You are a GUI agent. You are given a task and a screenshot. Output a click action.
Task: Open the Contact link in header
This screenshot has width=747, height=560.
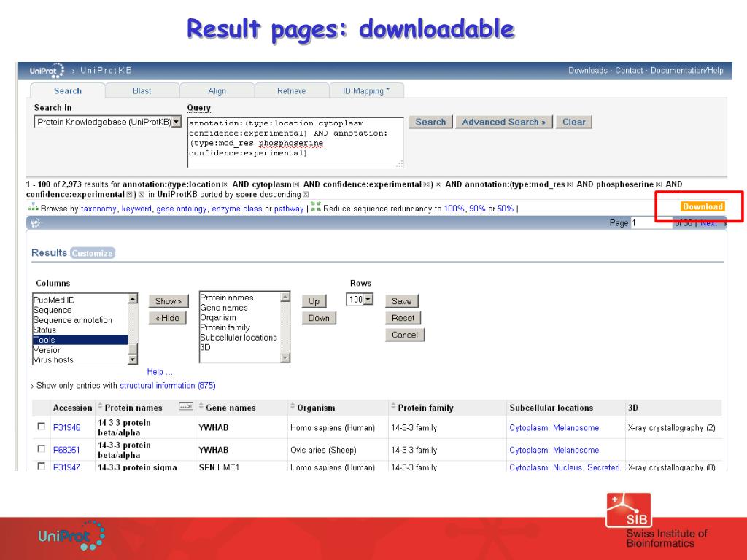[629, 71]
